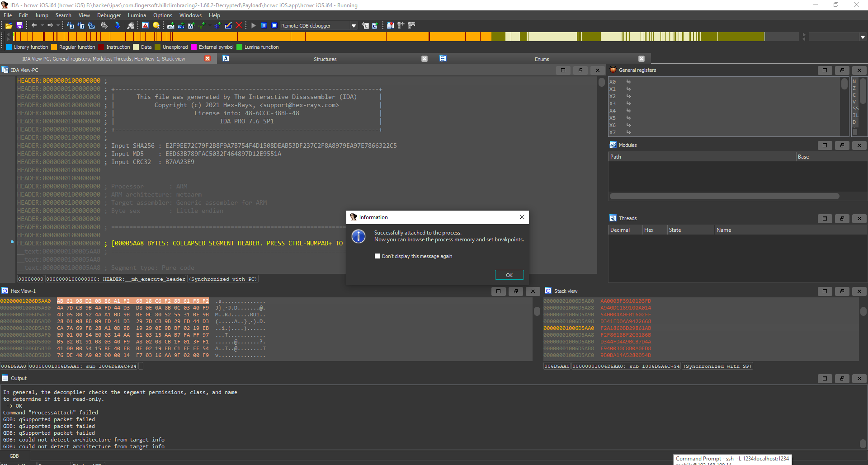
Task: Click the Create code toolbar icon
Action: 170,26
